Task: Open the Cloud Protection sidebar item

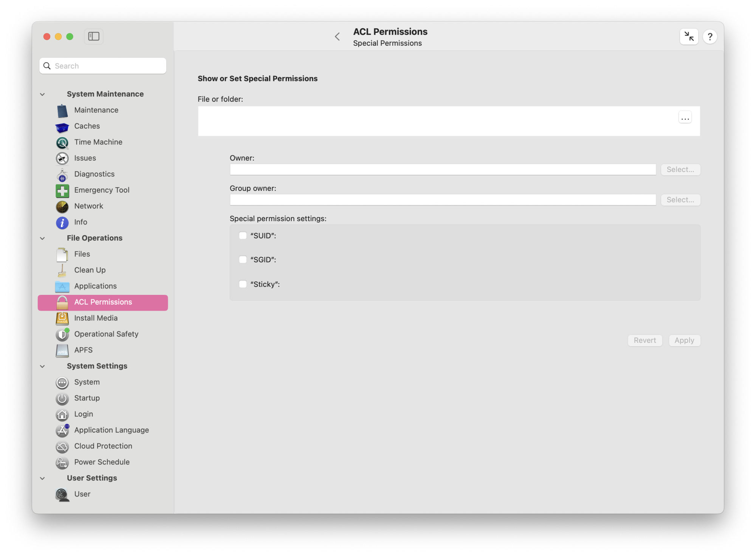Action: pos(103,446)
